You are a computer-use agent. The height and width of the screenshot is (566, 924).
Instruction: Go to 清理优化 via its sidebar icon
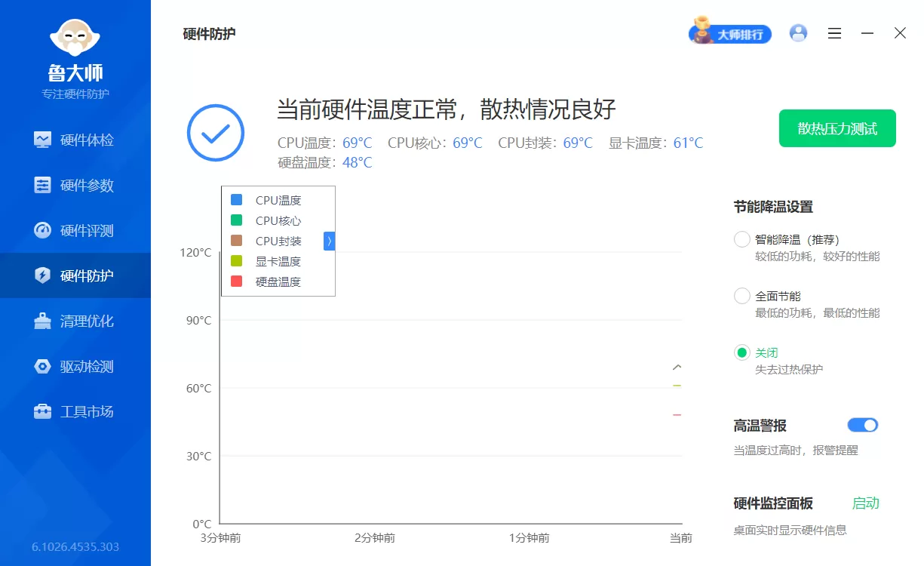(x=75, y=321)
